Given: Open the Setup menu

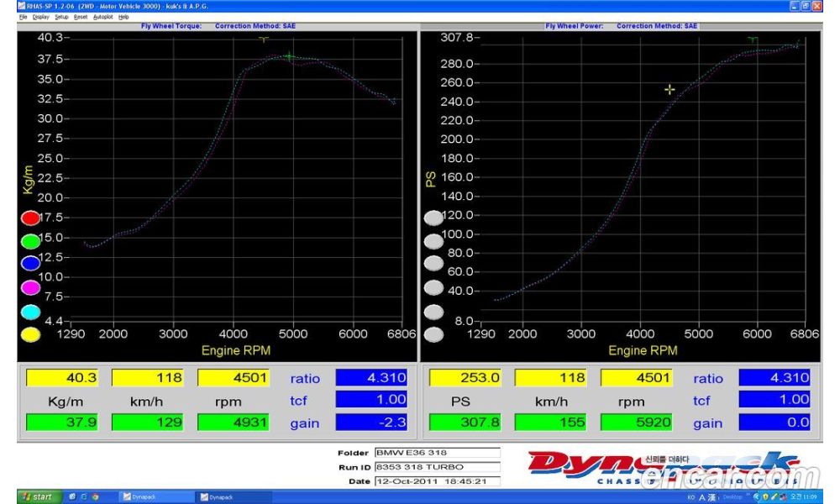Looking at the screenshot, I should click(61, 17).
